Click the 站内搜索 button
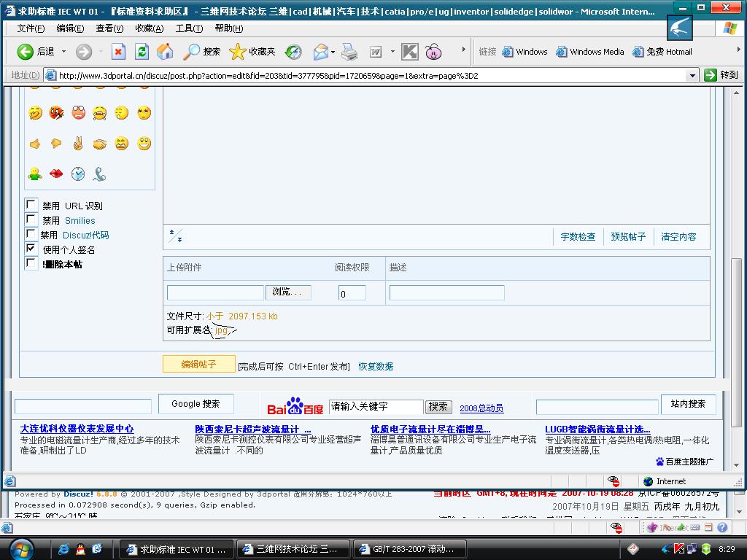 click(688, 404)
